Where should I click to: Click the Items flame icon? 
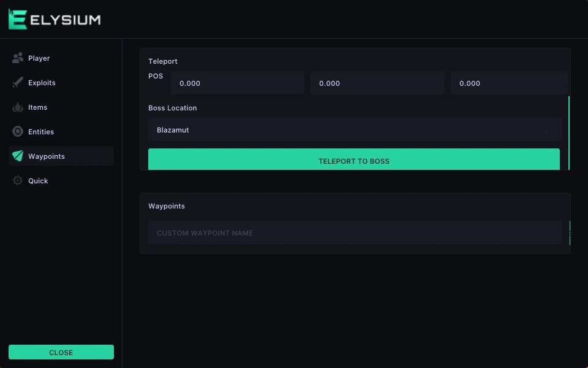point(18,107)
